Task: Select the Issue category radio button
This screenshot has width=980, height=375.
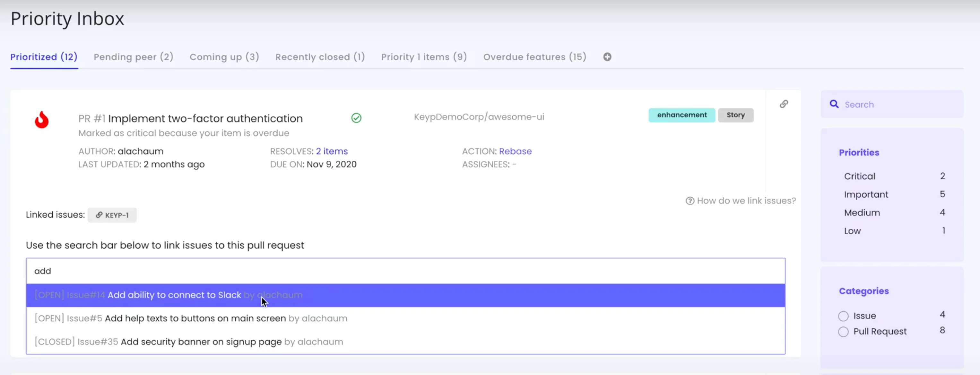Action: [x=844, y=316]
